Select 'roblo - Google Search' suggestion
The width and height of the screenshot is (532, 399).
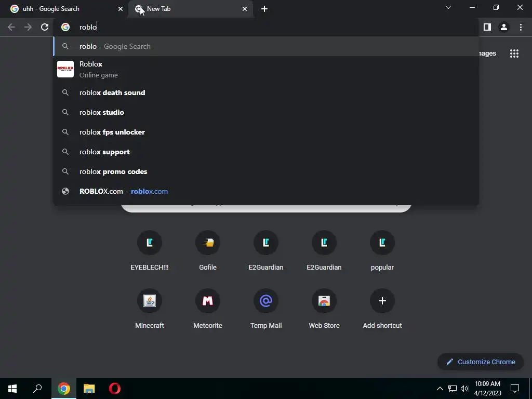click(266, 46)
